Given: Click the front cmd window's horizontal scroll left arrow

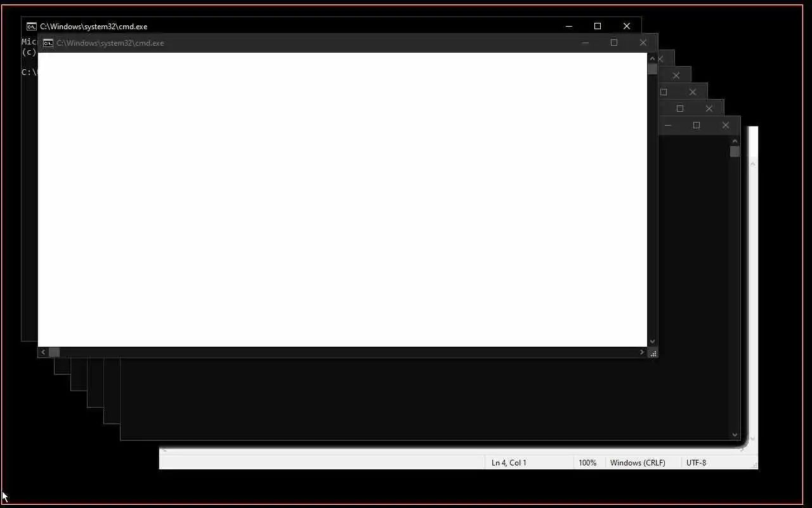Looking at the screenshot, I should tap(43, 352).
